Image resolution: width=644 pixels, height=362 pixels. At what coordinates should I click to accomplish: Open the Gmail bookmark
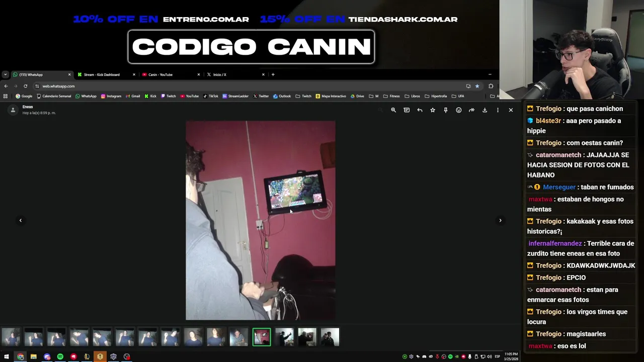(133, 96)
